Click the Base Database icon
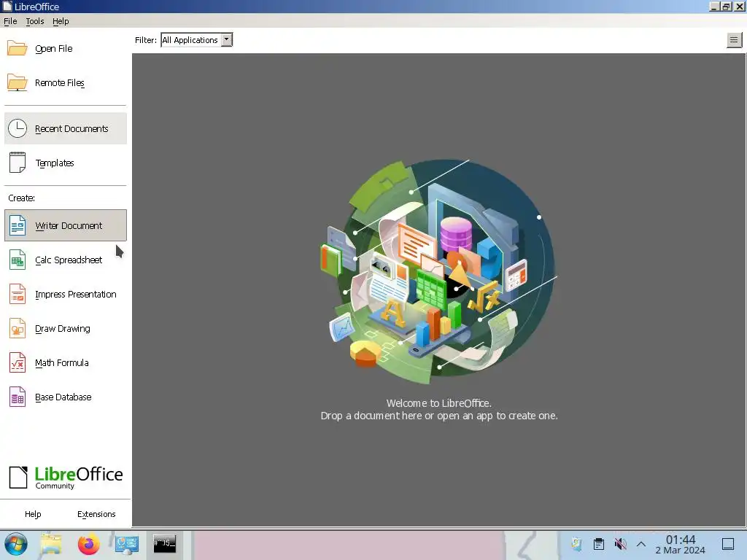Viewport: 747px width, 560px height. pyautogui.click(x=18, y=397)
